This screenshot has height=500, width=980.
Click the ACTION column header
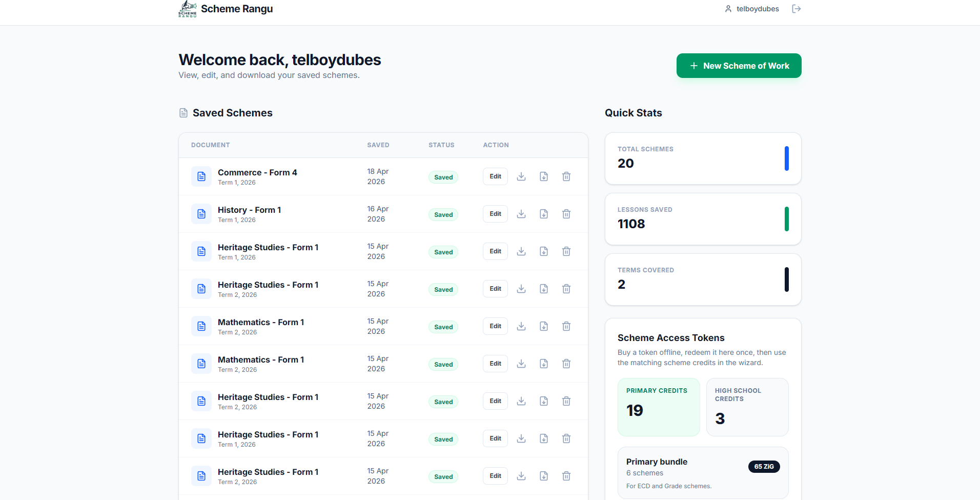496,145
